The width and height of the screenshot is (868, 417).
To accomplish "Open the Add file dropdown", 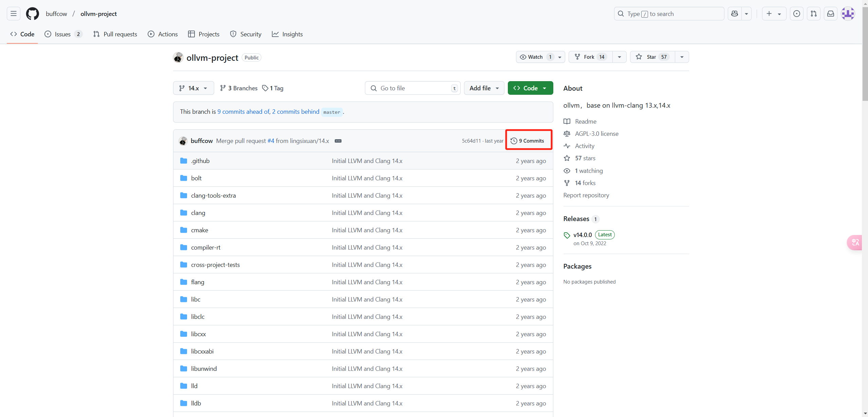I will coord(484,88).
